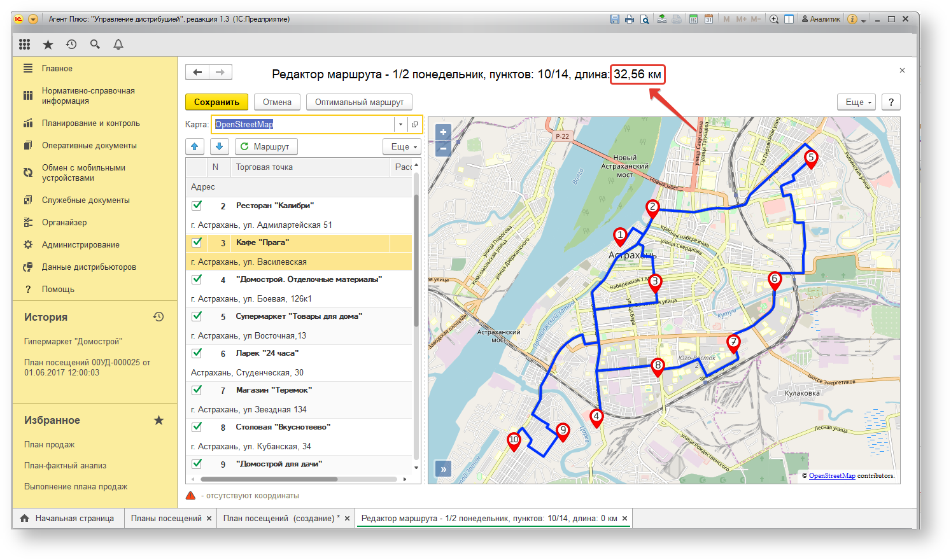
Task: Open OpenStreetMap contributors link
Action: click(832, 475)
